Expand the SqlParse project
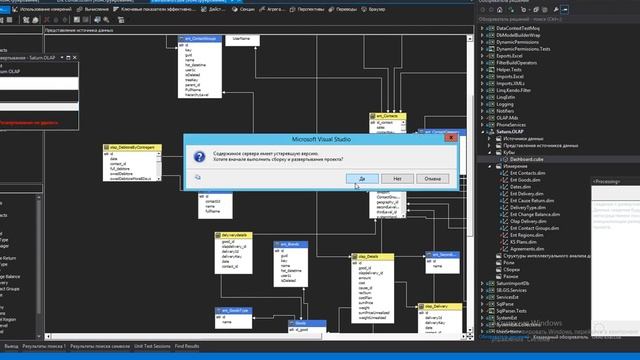Viewport: 640px width, 360px height. (x=482, y=304)
